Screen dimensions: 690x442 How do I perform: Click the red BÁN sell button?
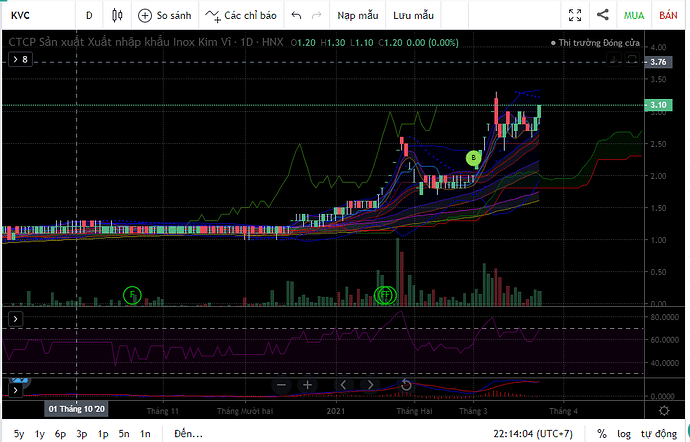668,15
